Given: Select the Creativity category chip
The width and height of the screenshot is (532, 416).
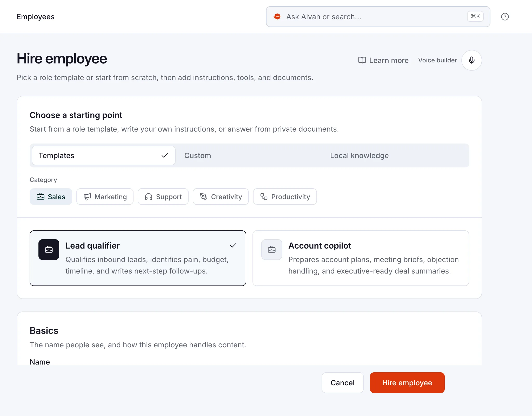Looking at the screenshot, I should [x=221, y=197].
